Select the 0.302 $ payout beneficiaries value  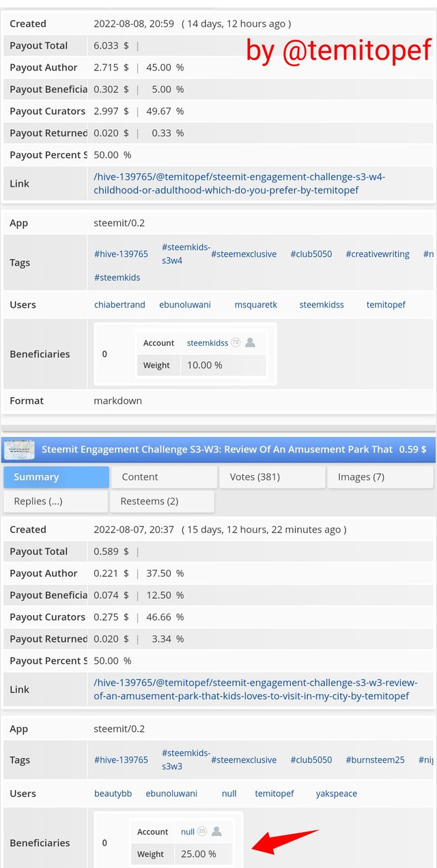(x=111, y=90)
